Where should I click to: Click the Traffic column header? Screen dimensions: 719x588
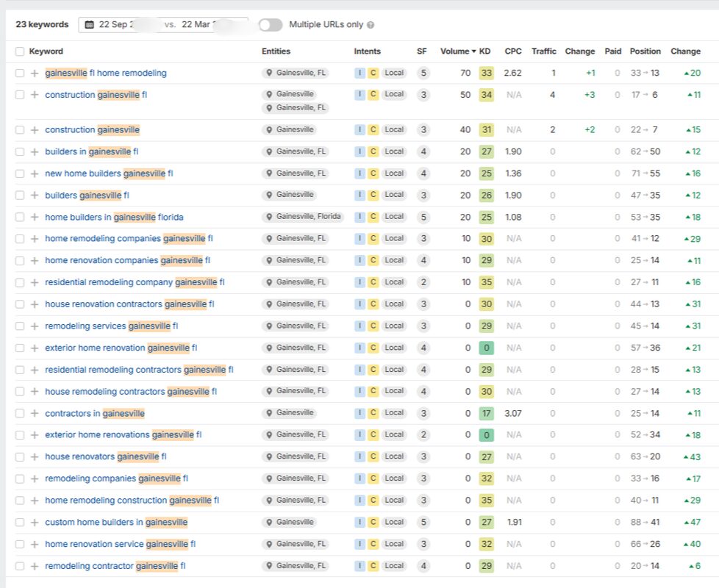click(543, 51)
